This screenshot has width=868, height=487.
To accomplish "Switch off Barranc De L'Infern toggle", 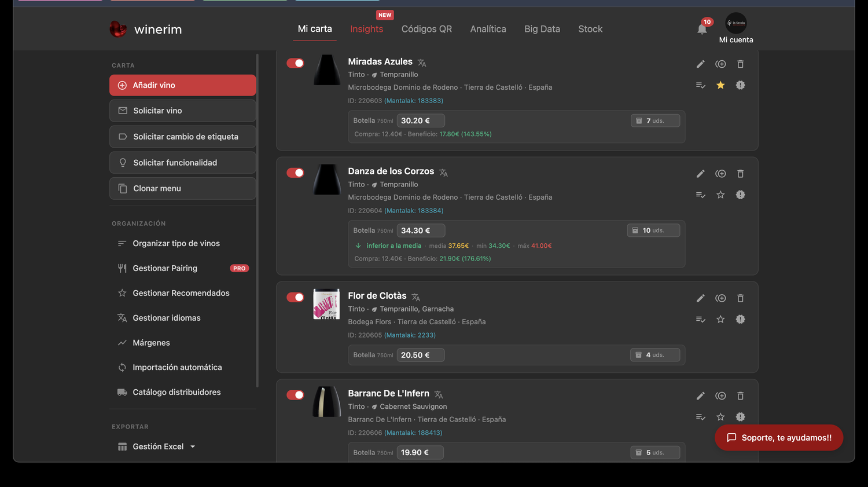I will 295,395.
